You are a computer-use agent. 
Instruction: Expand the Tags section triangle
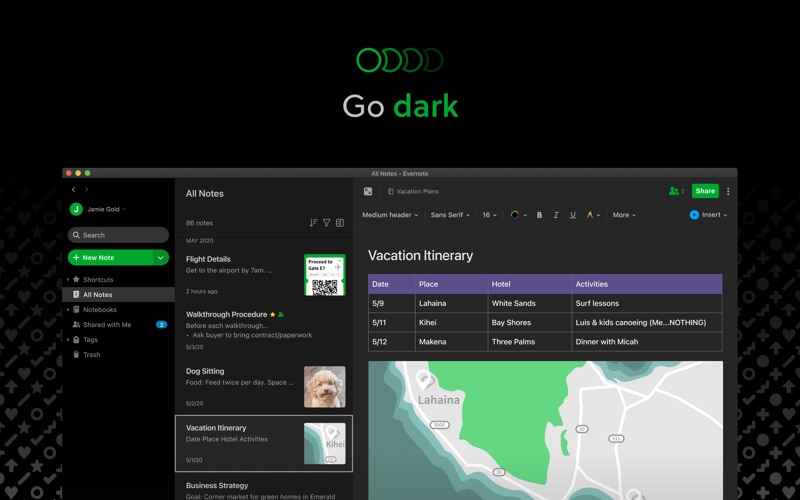point(68,339)
